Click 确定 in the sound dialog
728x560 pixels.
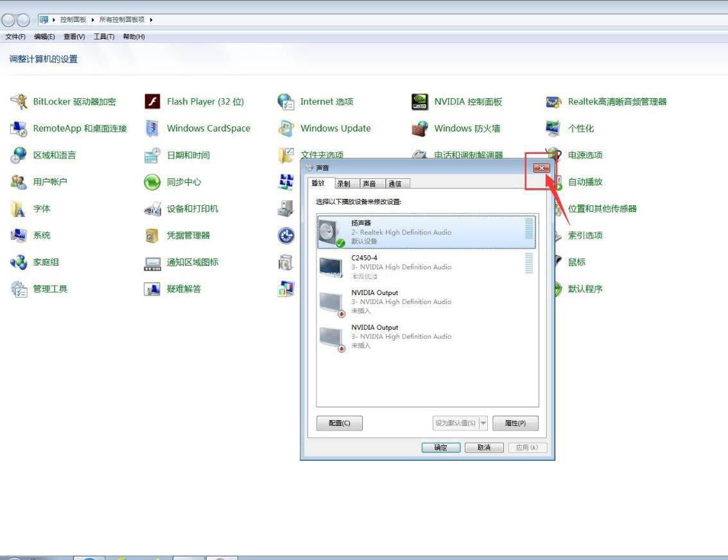440,447
